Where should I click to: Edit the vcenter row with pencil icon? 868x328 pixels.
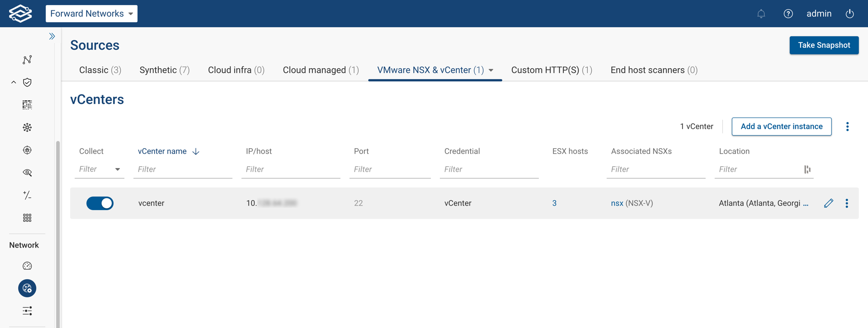(828, 203)
